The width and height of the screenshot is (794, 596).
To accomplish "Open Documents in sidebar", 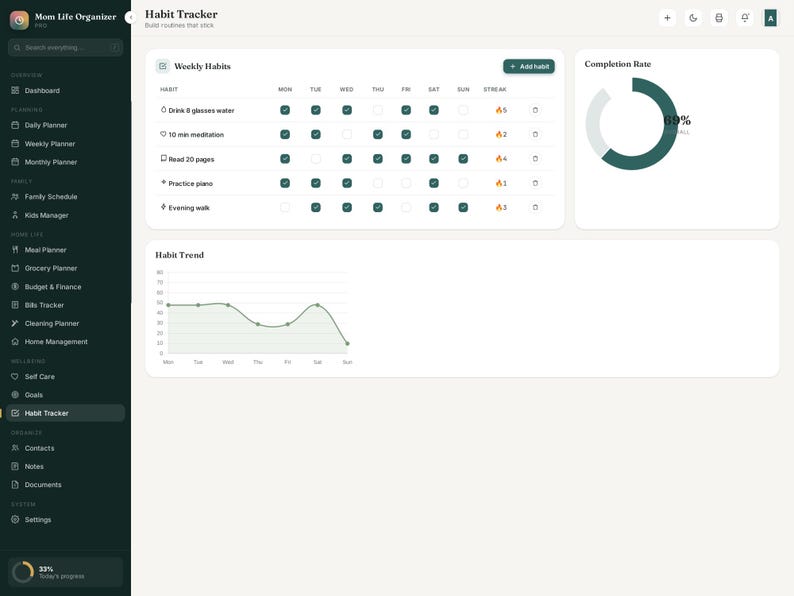I will 65,485.
